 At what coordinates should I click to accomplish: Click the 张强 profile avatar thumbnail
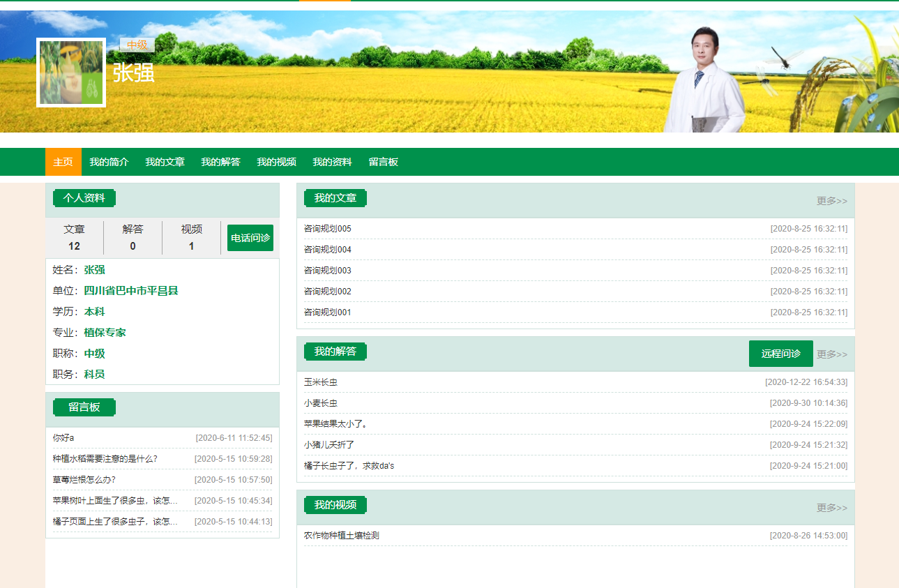tap(70, 73)
